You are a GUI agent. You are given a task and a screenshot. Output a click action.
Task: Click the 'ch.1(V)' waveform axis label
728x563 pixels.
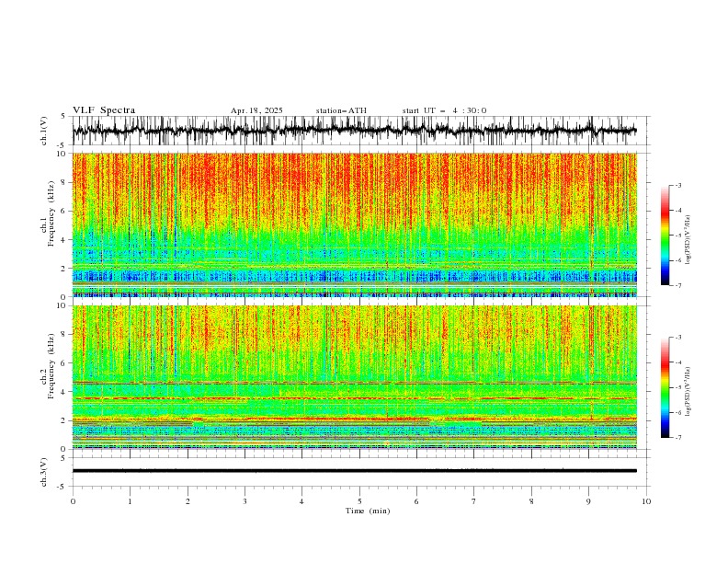(x=44, y=131)
